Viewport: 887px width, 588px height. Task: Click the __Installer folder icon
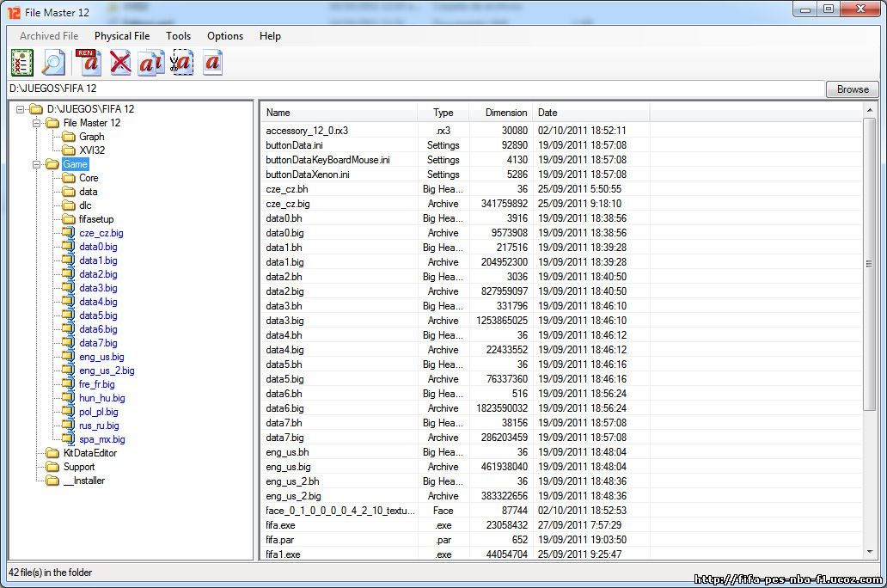pyautogui.click(x=52, y=481)
